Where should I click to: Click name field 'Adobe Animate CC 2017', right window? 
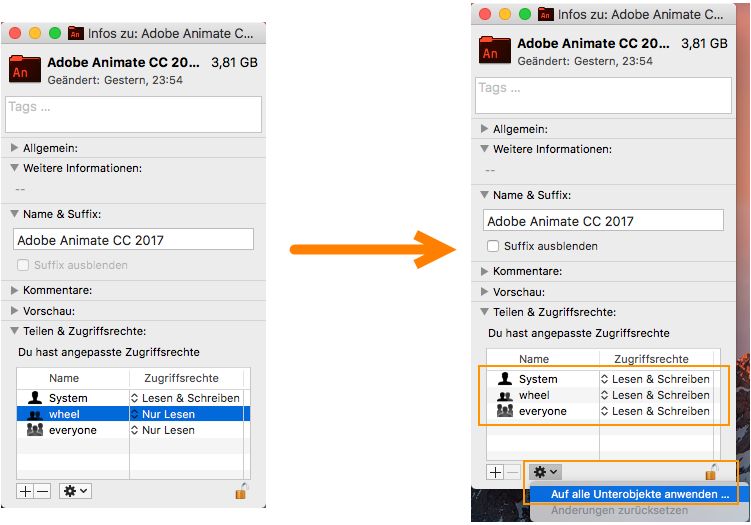pos(603,220)
